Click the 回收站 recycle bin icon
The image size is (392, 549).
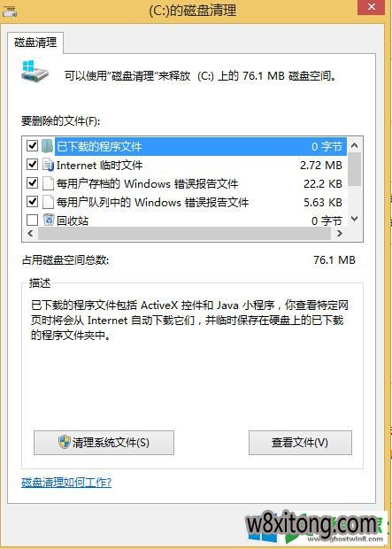point(49,220)
